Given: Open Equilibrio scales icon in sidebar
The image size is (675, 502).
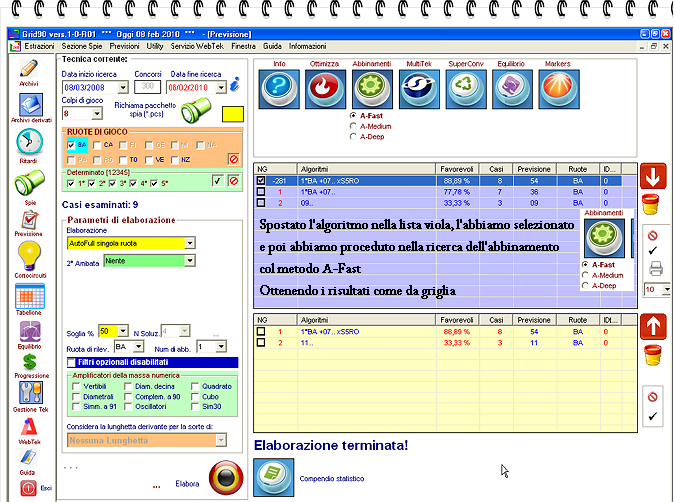Looking at the screenshot, I should (x=30, y=332).
